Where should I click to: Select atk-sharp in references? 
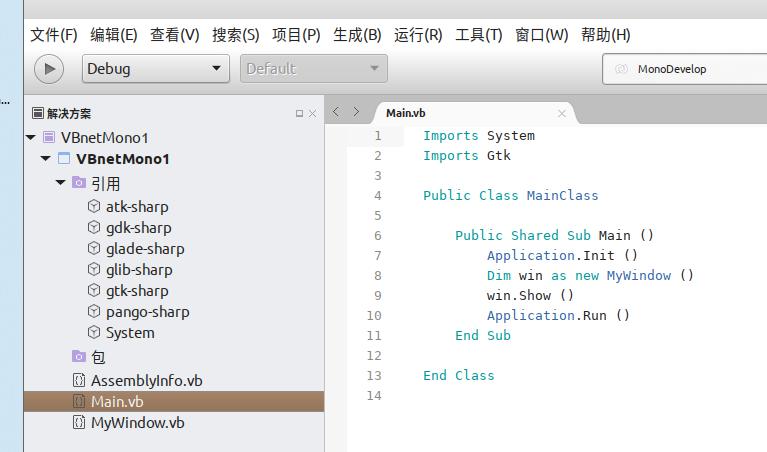click(137, 207)
